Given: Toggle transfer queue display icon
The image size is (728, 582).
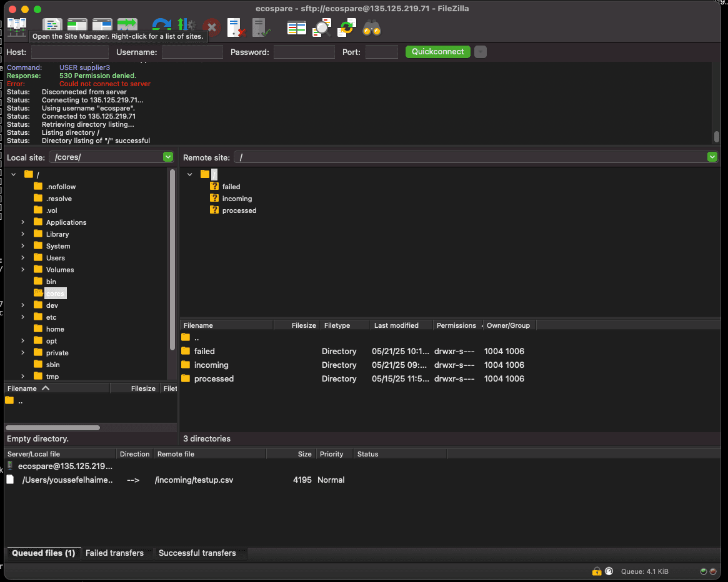Looking at the screenshot, I should (x=127, y=24).
